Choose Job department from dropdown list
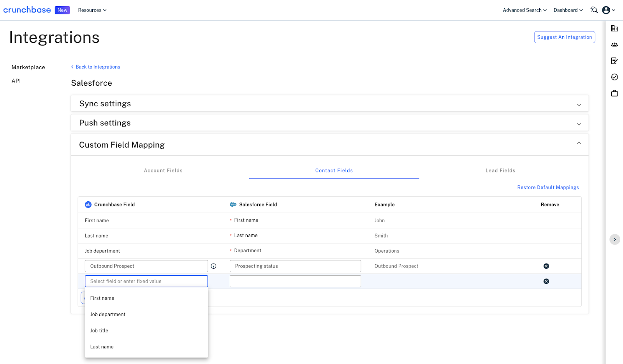 [146, 315]
